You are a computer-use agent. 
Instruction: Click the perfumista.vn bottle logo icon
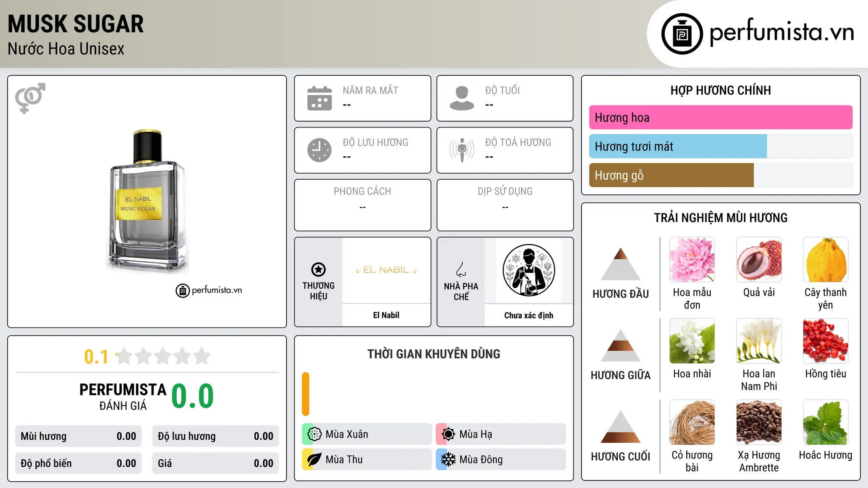(682, 34)
